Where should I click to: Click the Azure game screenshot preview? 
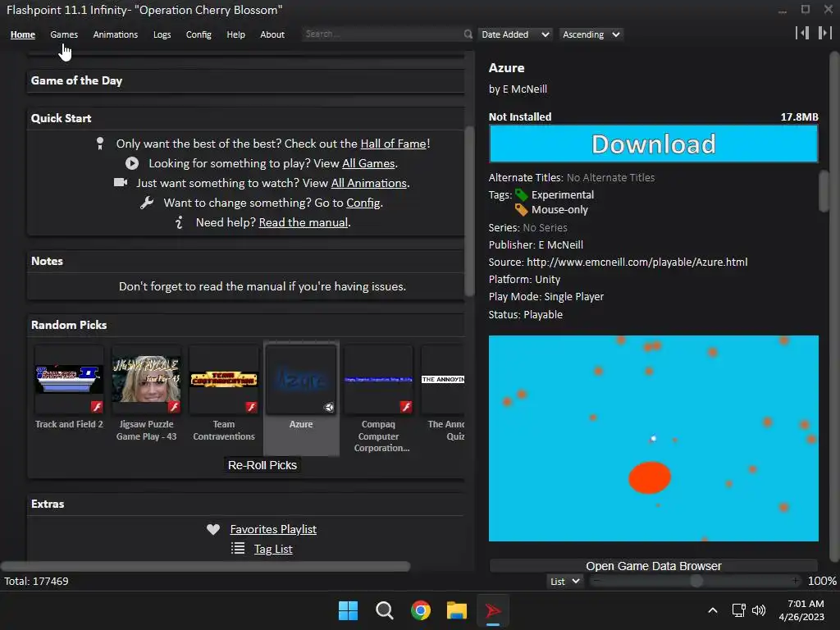coord(653,438)
